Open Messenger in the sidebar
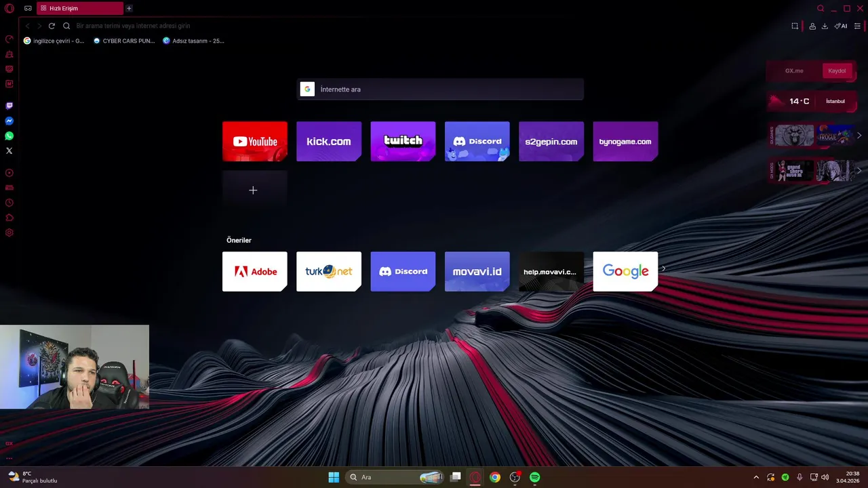Screen dimensions: 868x488 [x=9, y=121]
